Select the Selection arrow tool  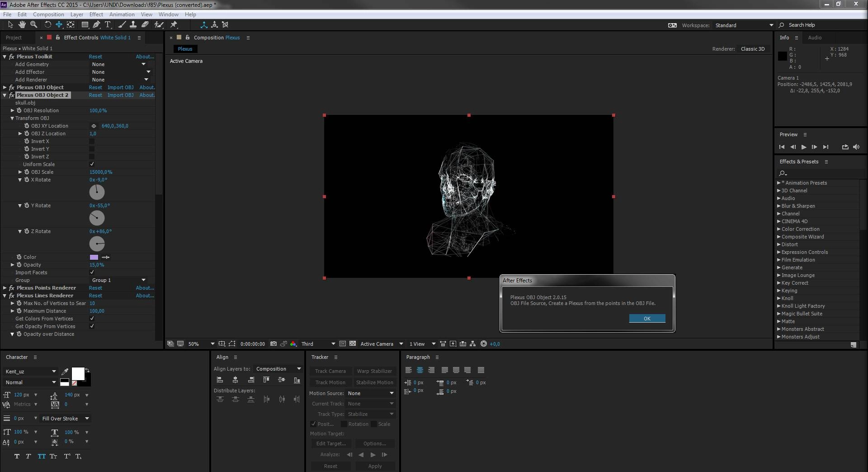pos(10,24)
